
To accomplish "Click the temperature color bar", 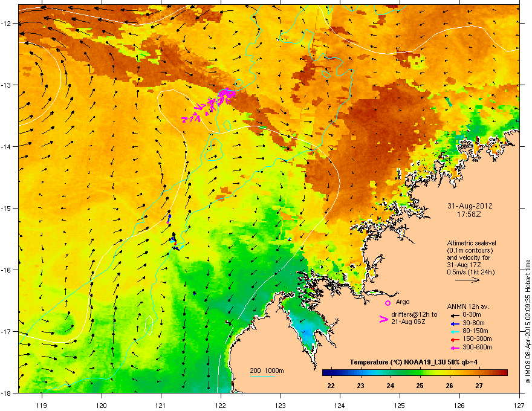I will point(415,373).
